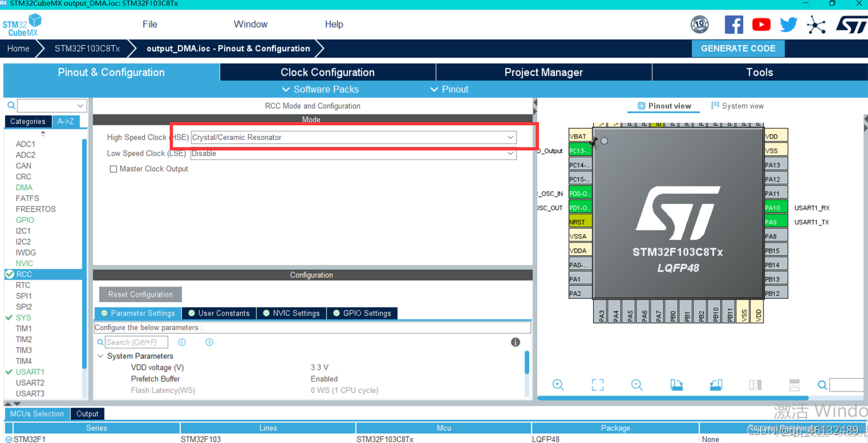This screenshot has width=868, height=443.
Task: Expand the Pinout dropdown menu
Action: (449, 90)
